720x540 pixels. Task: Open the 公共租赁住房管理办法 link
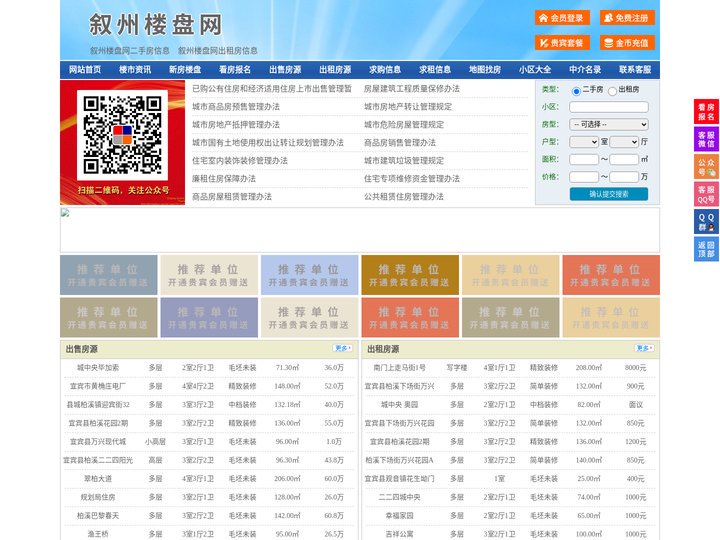click(x=404, y=197)
